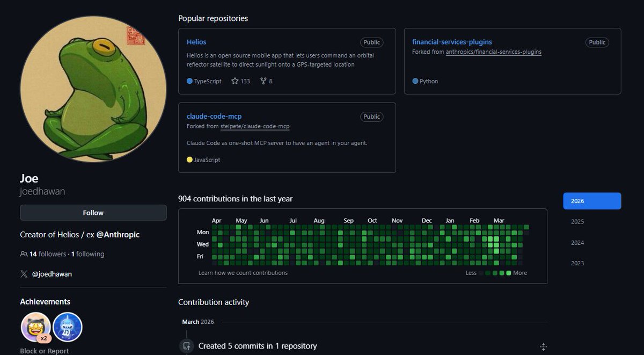Image resolution: width=644 pixels, height=355 pixels.
Task: View the 1 following list
Action: pyautogui.click(x=87, y=254)
